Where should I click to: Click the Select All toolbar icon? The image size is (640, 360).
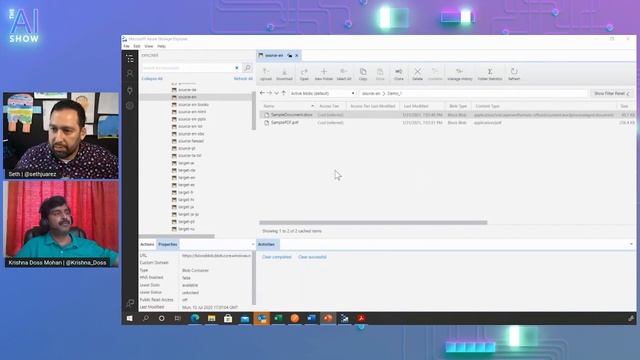344,74
